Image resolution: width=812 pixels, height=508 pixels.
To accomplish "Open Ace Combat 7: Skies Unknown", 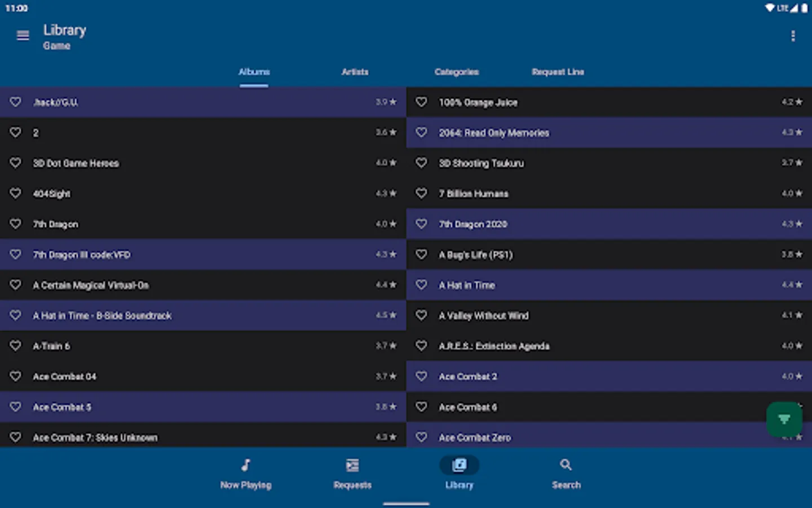I will click(x=95, y=438).
